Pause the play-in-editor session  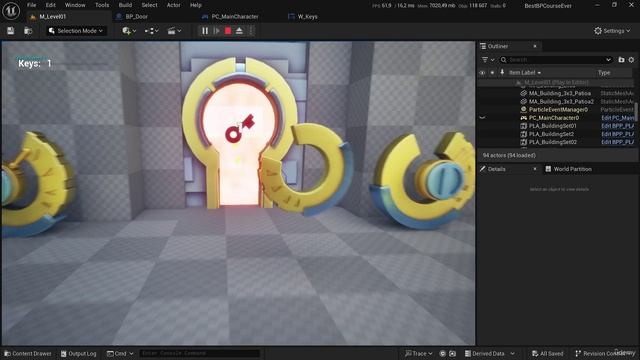(x=205, y=31)
